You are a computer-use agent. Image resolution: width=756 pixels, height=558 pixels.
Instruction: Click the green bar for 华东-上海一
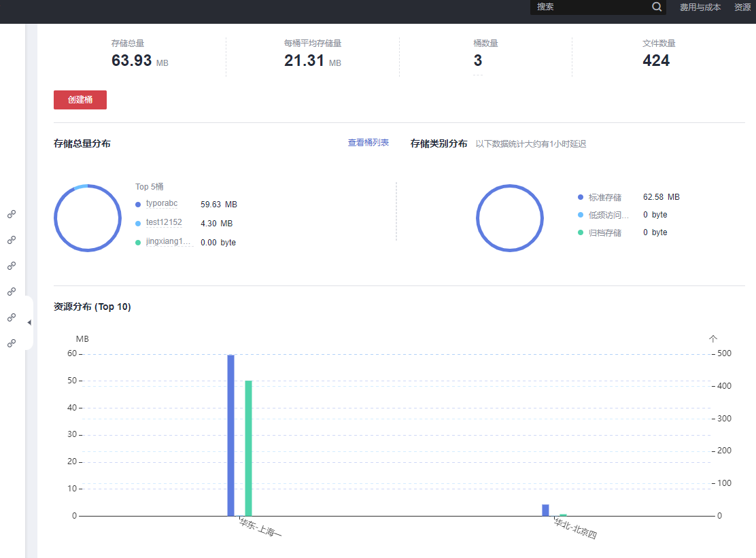pos(248,448)
